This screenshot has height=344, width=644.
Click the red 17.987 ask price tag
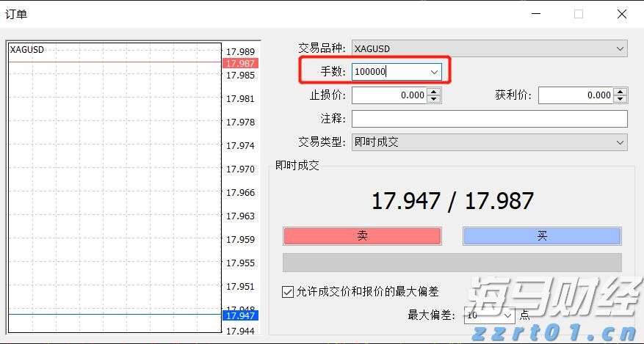click(240, 64)
